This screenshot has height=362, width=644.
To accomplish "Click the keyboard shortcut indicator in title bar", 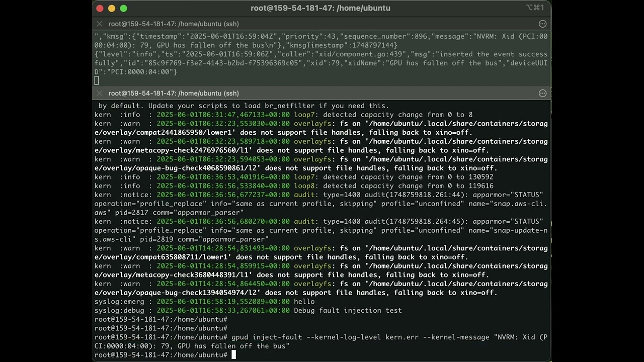I will coord(535,8).
